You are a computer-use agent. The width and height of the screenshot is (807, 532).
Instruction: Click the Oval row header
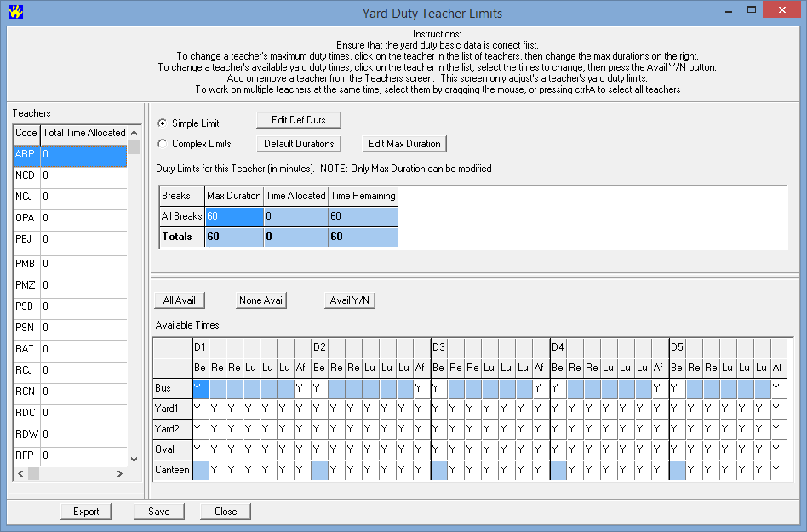pos(173,449)
